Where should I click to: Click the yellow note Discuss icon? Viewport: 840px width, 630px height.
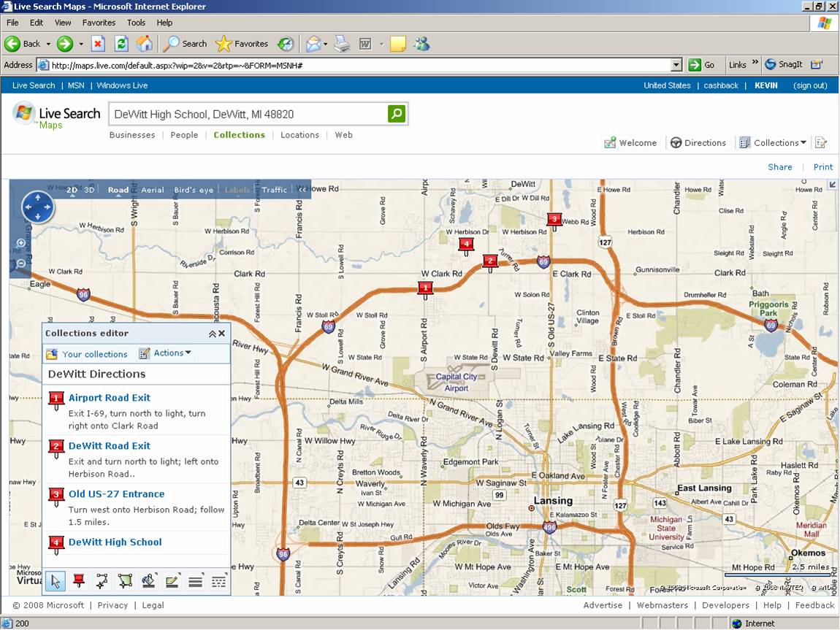398,44
